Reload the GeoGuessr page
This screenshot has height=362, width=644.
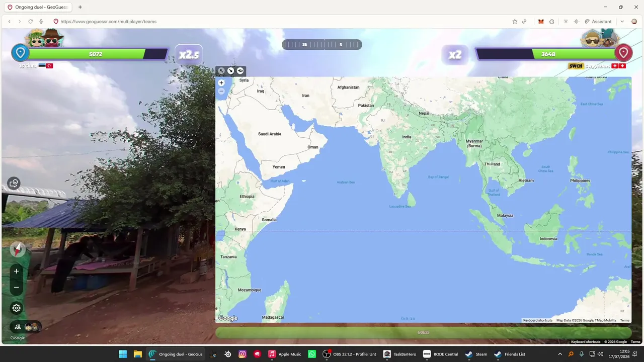(x=31, y=22)
